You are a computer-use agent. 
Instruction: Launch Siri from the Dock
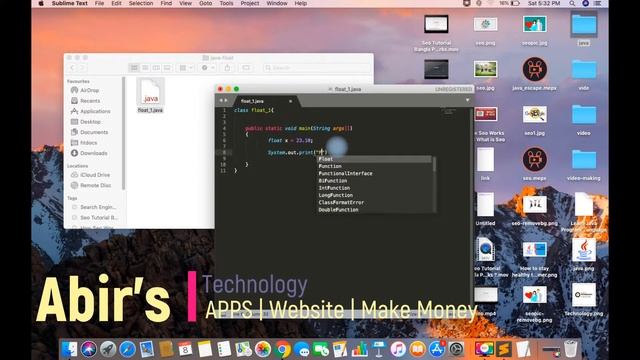coord(89,349)
